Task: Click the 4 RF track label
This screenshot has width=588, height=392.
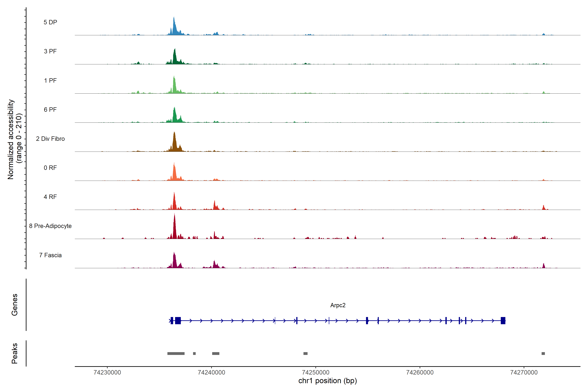Action: tap(50, 197)
